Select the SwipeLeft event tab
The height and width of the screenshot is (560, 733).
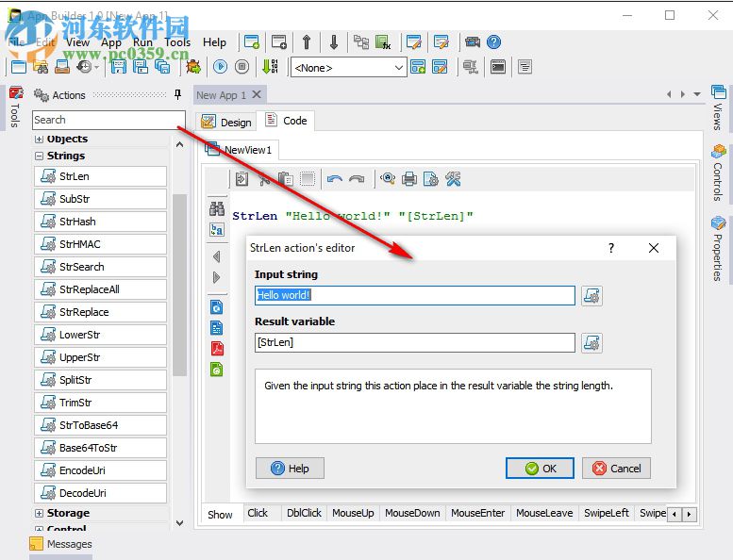point(607,513)
